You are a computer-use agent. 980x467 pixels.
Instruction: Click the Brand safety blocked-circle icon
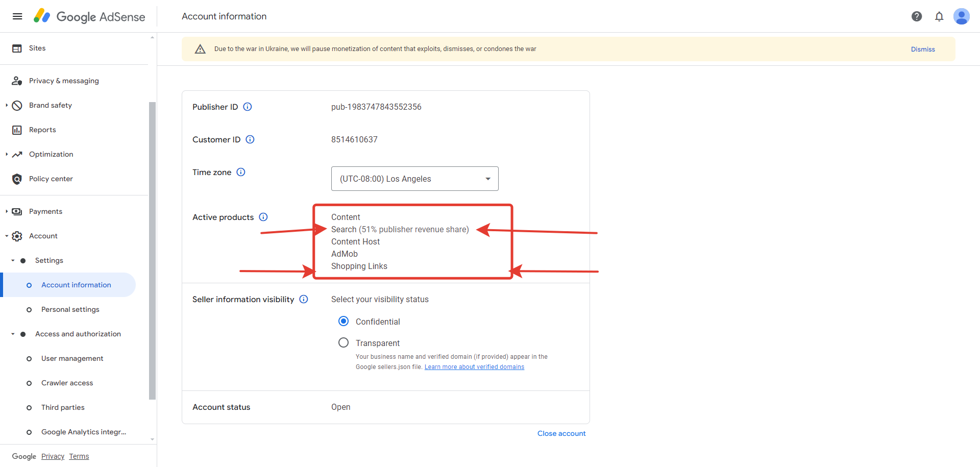point(17,106)
